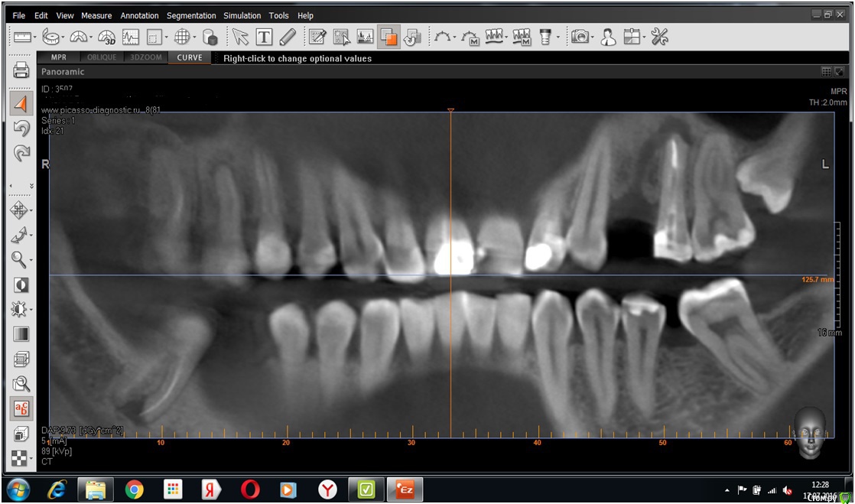
Task: Toggle the text overlay button
Action: (x=21, y=408)
